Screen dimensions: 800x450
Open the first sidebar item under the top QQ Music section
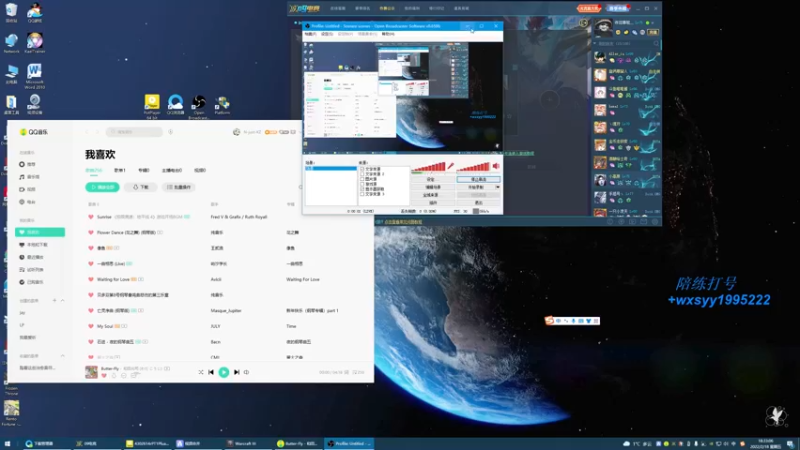click(x=40, y=164)
